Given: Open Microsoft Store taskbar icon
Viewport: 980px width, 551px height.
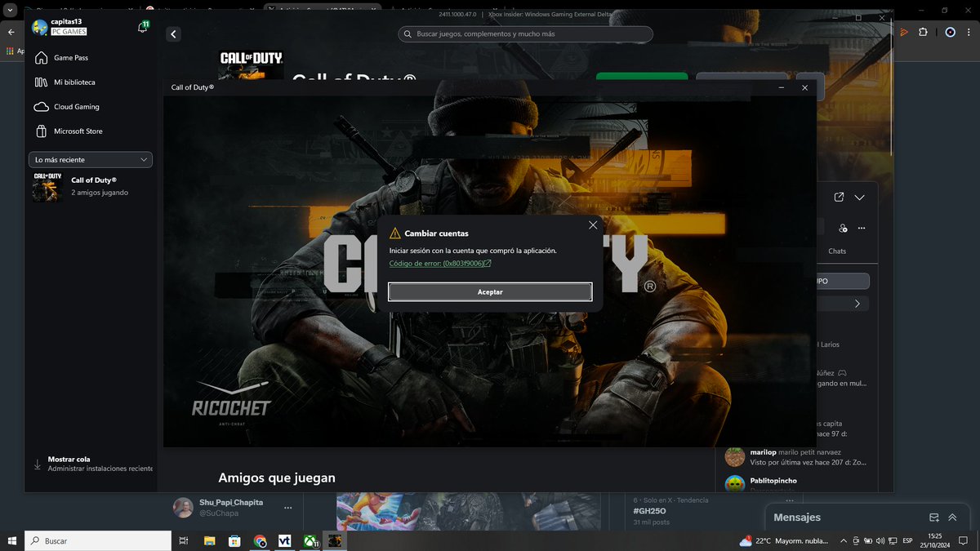Looking at the screenshot, I should pos(234,540).
